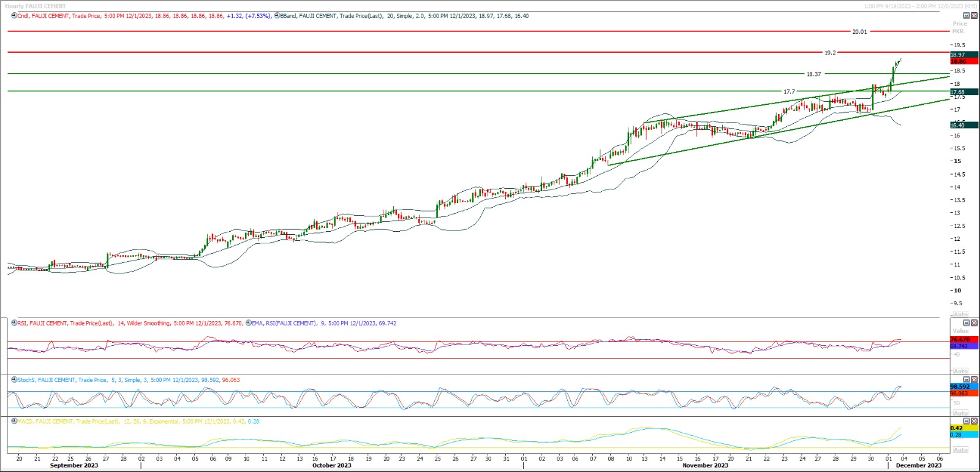Viewport: 980px width, 472px height.
Task: Select the 18.37 green horizontal level label
Action: tap(813, 74)
